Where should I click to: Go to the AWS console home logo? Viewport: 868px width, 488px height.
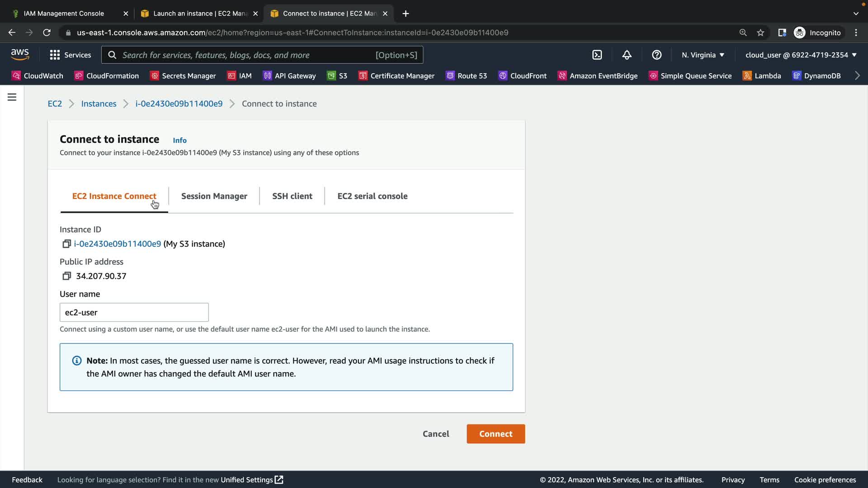click(20, 55)
